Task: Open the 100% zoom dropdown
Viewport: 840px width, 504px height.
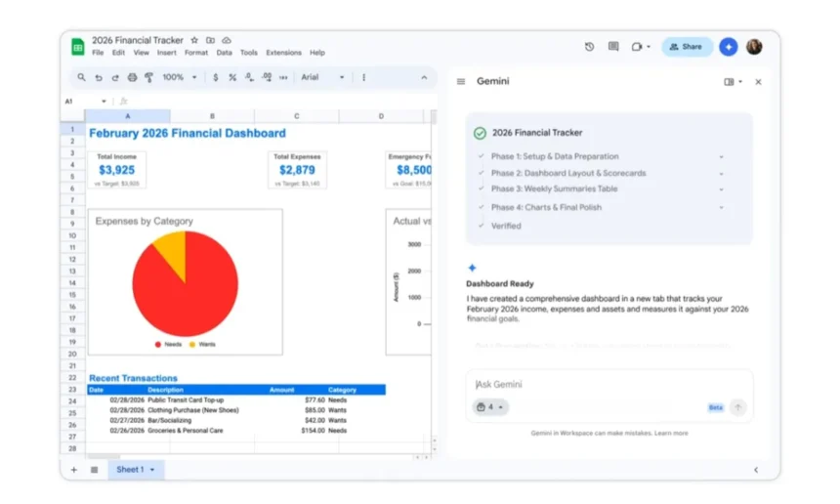Action: 179,77
